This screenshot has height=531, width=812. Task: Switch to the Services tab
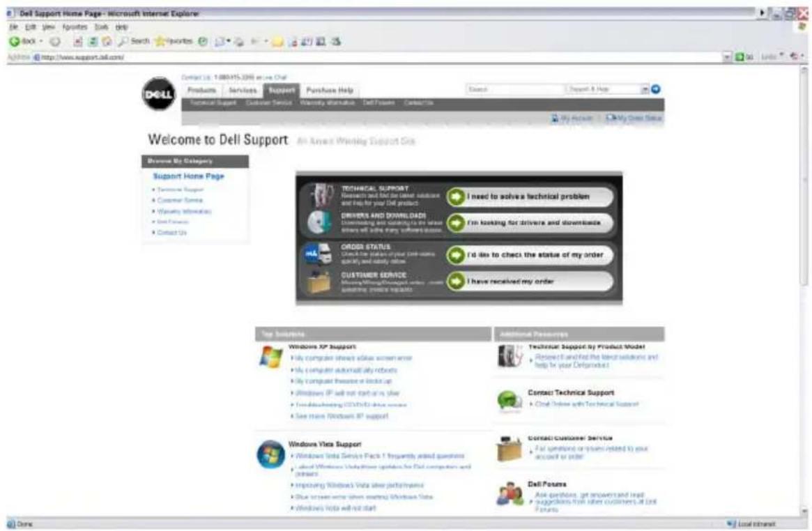pyautogui.click(x=243, y=91)
